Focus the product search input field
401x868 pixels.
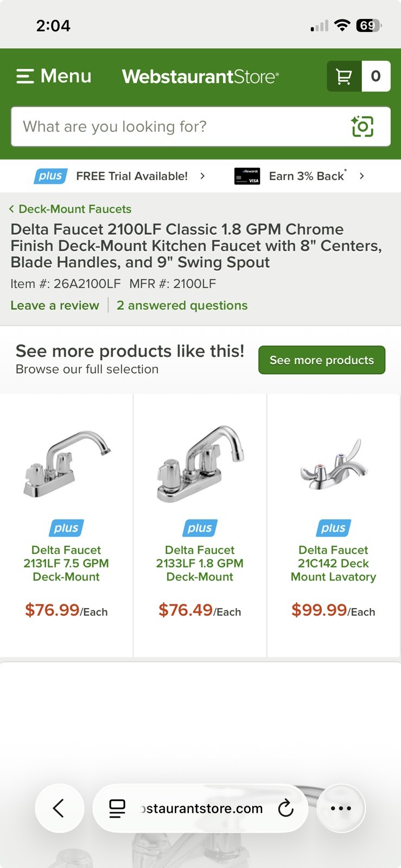pyautogui.click(x=179, y=126)
